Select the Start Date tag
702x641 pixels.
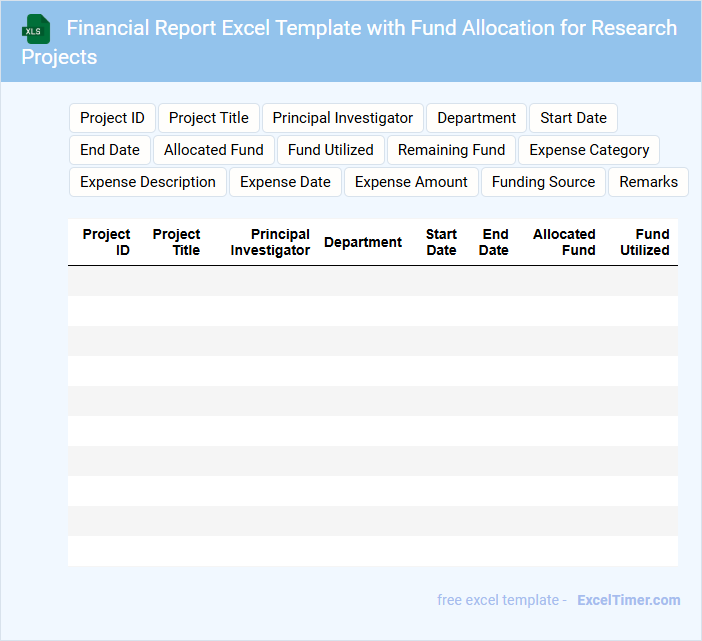tap(573, 118)
